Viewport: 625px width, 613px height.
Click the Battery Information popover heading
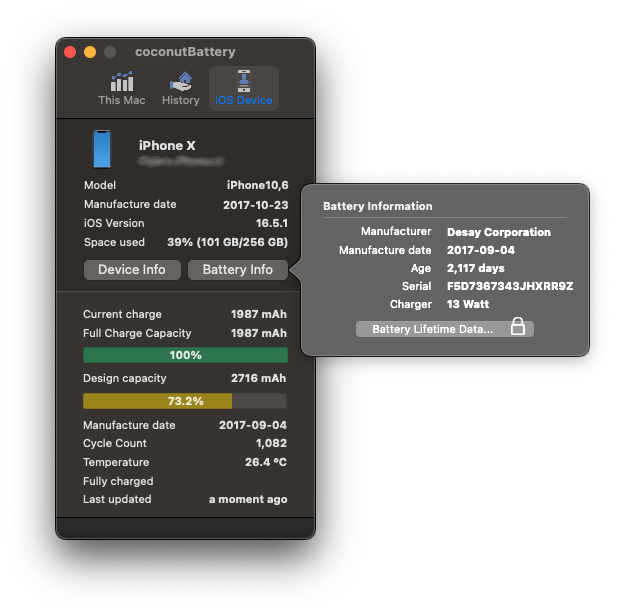tap(377, 206)
